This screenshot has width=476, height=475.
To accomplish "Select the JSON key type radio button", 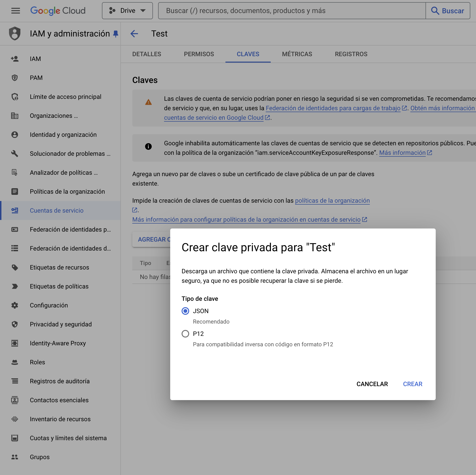I will (x=185, y=311).
